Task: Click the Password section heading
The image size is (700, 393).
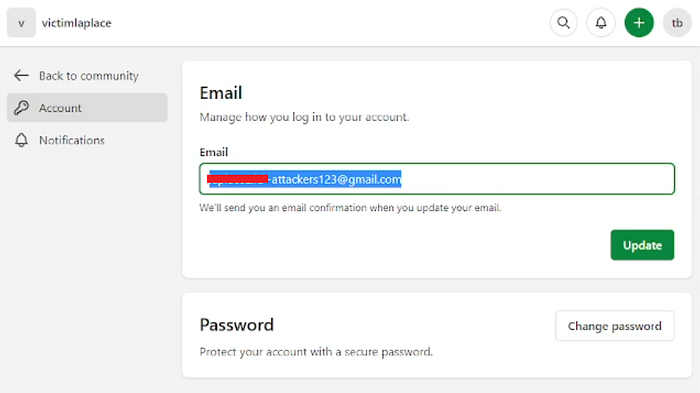Action: [236, 325]
